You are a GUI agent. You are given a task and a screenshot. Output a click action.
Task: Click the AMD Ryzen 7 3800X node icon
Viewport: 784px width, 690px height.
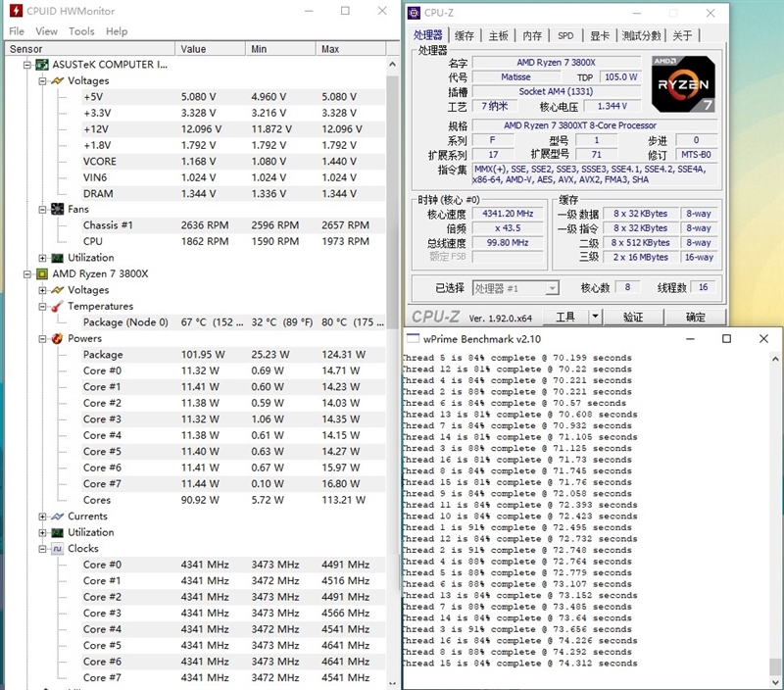(40, 273)
